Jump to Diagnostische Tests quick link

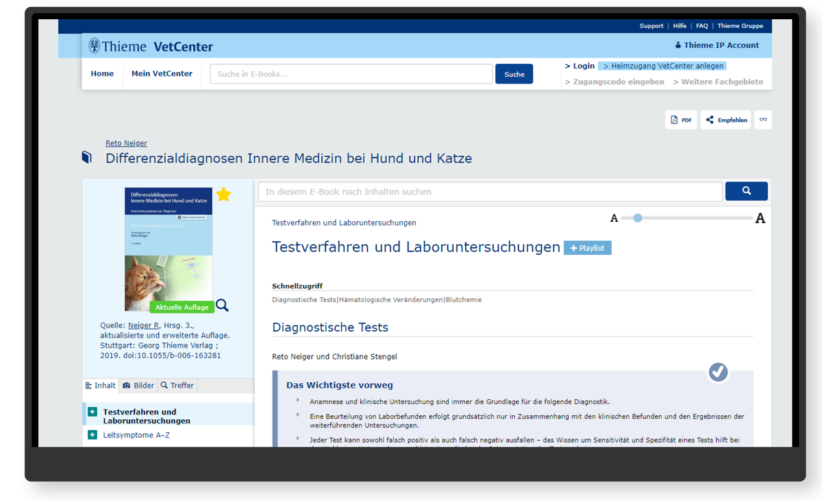pos(304,300)
